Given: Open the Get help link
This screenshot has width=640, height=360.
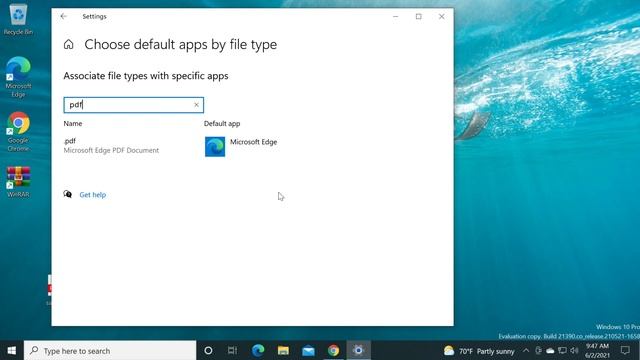Looking at the screenshot, I should [x=93, y=195].
